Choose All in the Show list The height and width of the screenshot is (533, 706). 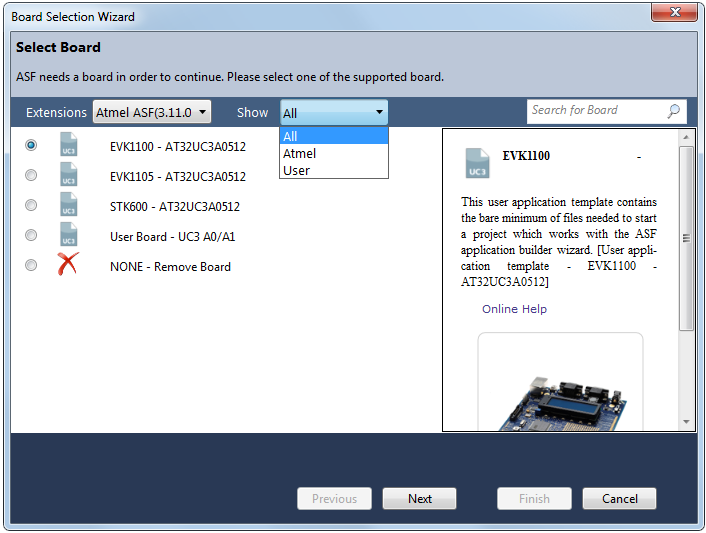tap(334, 136)
